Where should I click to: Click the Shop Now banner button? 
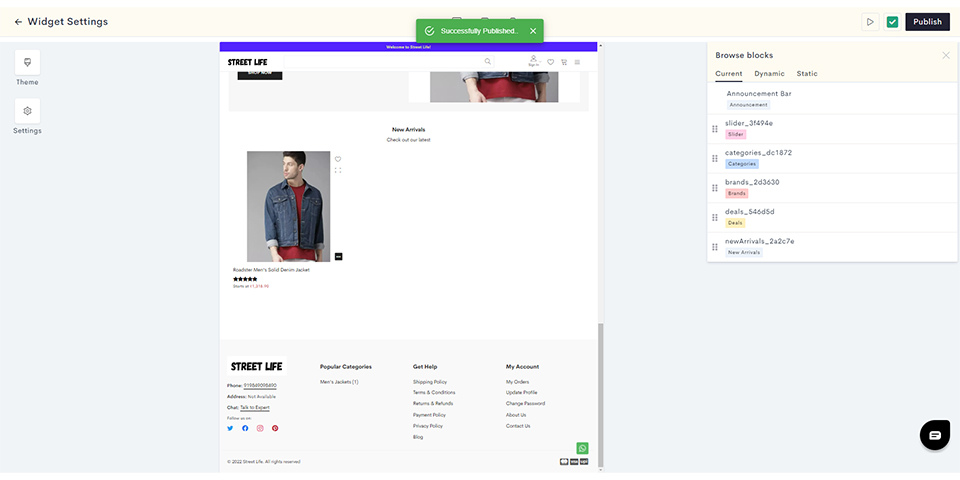coord(260,73)
